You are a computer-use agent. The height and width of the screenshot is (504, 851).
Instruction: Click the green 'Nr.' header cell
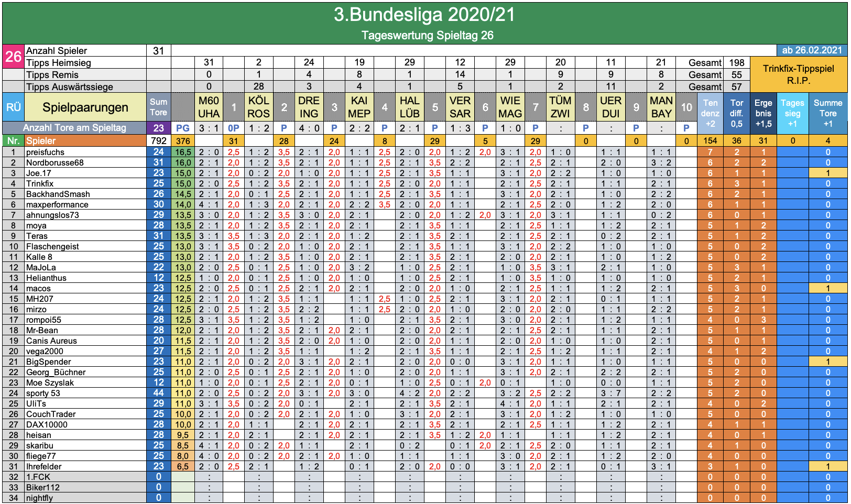pyautogui.click(x=13, y=140)
